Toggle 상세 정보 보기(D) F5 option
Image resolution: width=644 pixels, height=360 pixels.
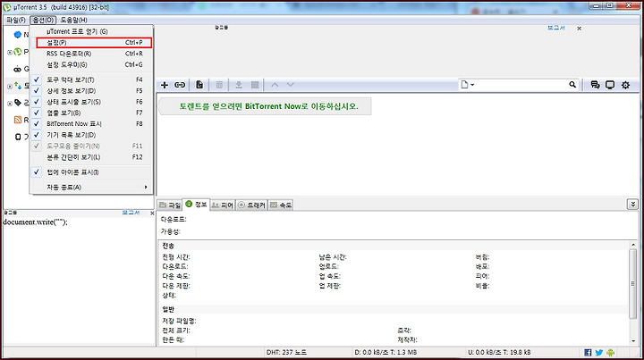tap(91, 90)
